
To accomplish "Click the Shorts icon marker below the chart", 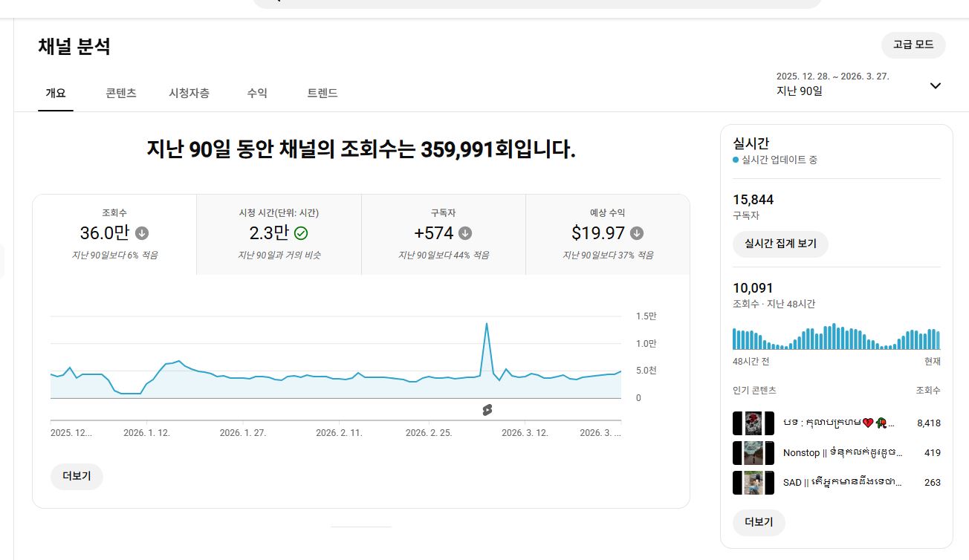I will click(x=487, y=410).
